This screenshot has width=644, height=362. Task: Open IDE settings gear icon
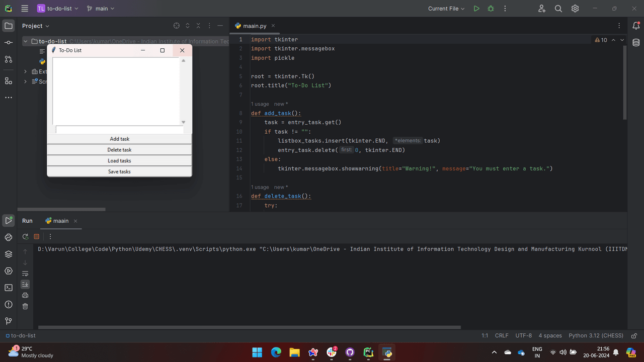tap(575, 9)
